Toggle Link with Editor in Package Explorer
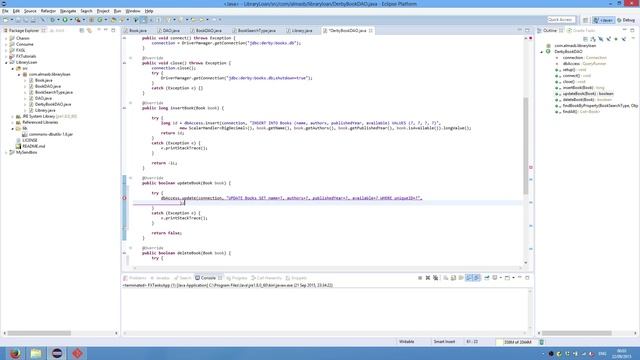Screen dimensions: 640x360 (89, 31)
